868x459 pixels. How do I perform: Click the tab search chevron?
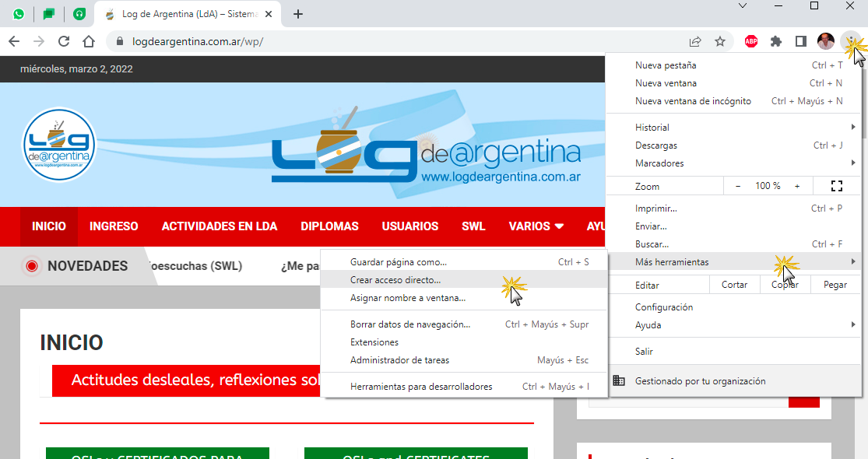[743, 5]
